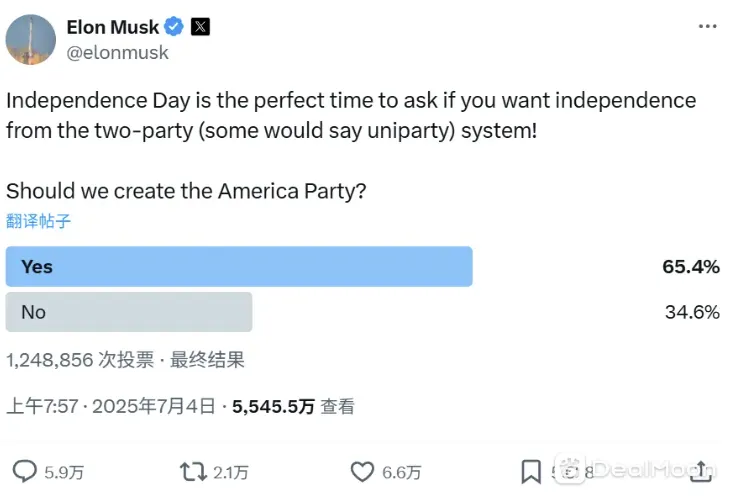The height and width of the screenshot is (498, 729).
Task: Open Elon Musk's profile picture
Action: [31, 40]
